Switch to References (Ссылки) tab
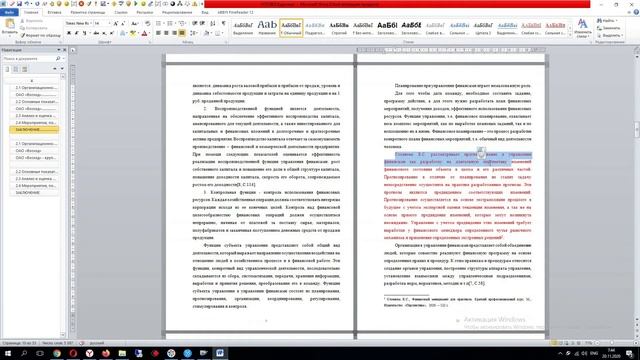This screenshot has width=640, height=360. click(x=121, y=13)
